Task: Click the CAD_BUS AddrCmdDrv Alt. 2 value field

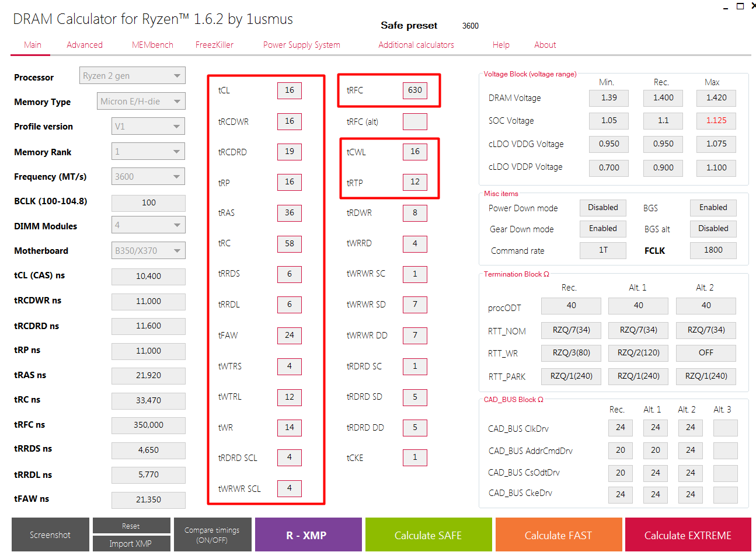Action: (691, 450)
